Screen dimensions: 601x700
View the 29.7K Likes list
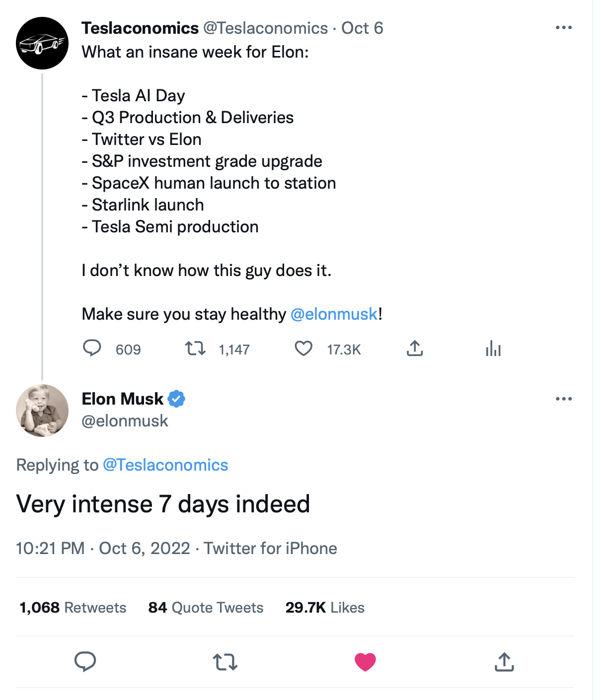tap(325, 608)
